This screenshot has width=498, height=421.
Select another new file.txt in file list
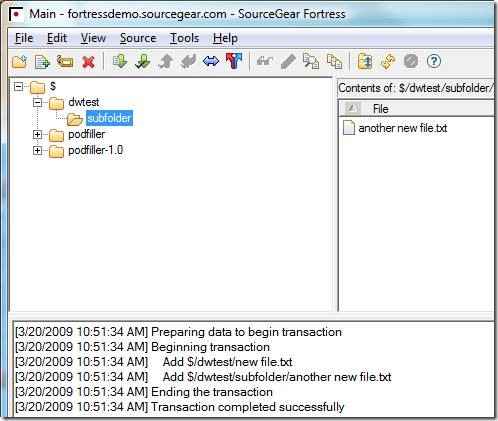pos(402,128)
